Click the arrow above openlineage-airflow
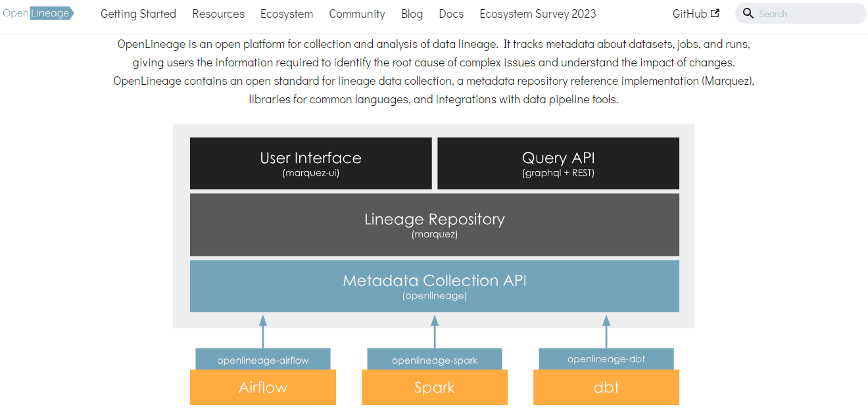 263,331
